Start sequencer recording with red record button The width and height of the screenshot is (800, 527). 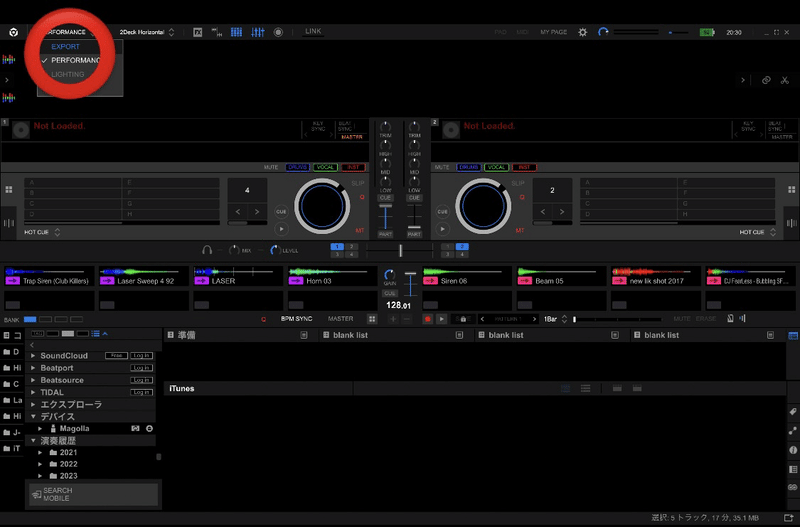[428, 319]
